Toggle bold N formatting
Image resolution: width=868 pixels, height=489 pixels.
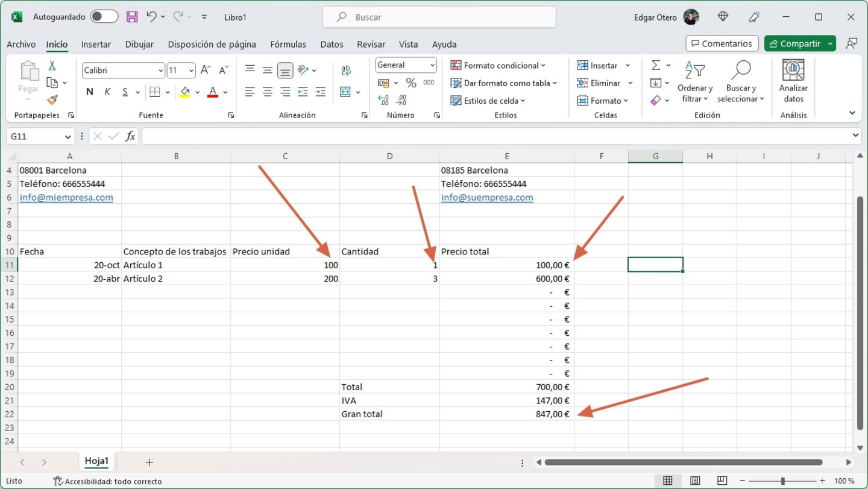pyautogui.click(x=90, y=92)
